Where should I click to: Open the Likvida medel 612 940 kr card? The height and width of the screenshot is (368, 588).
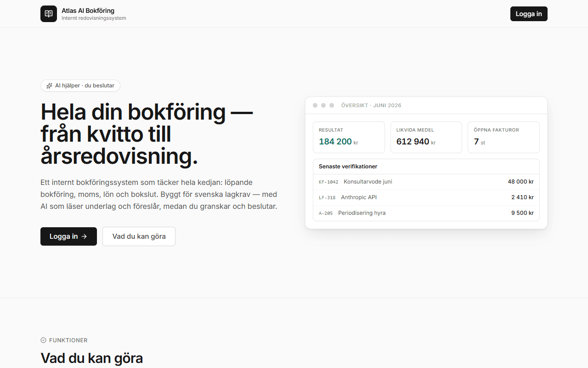tap(426, 137)
